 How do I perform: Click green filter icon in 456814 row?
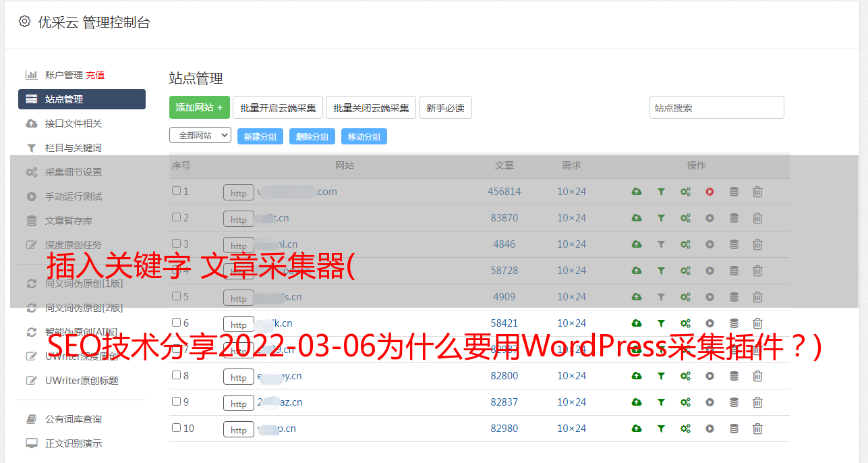click(661, 192)
